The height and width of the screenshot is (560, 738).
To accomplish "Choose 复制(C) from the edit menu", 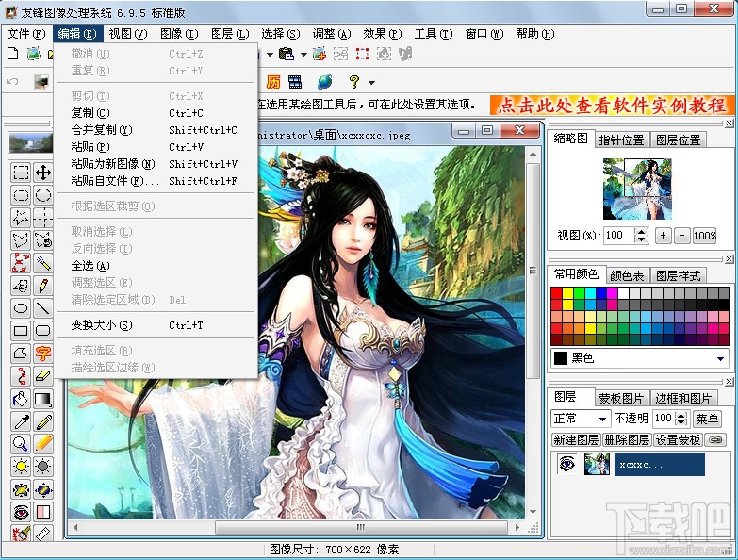I will 156,113.
